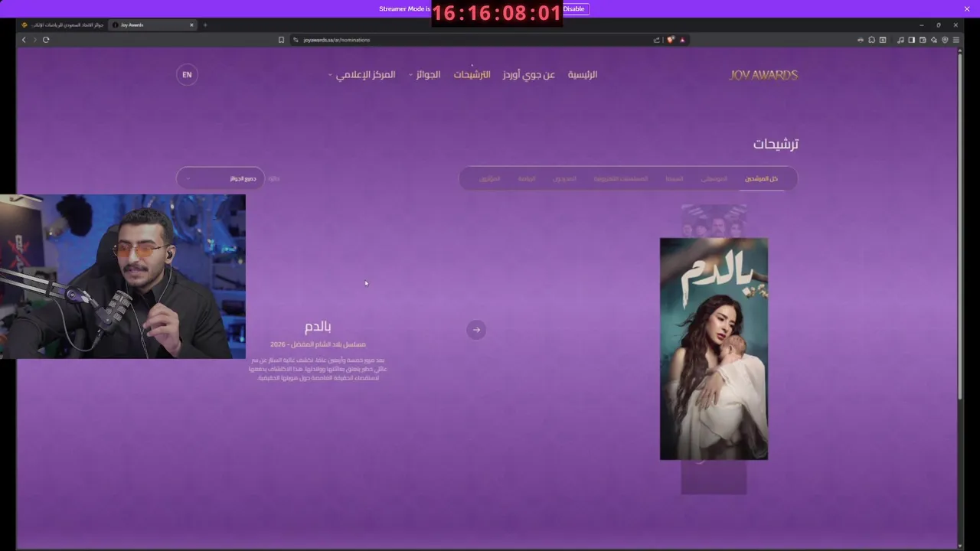Bookmark this page with the bookmark icon
The height and width of the screenshot is (551, 980).
click(x=281, y=40)
